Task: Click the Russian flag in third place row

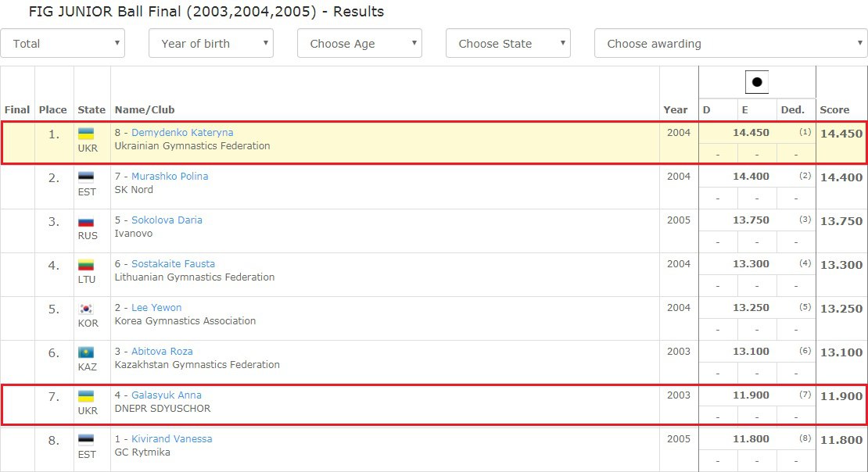Action: 86,221
